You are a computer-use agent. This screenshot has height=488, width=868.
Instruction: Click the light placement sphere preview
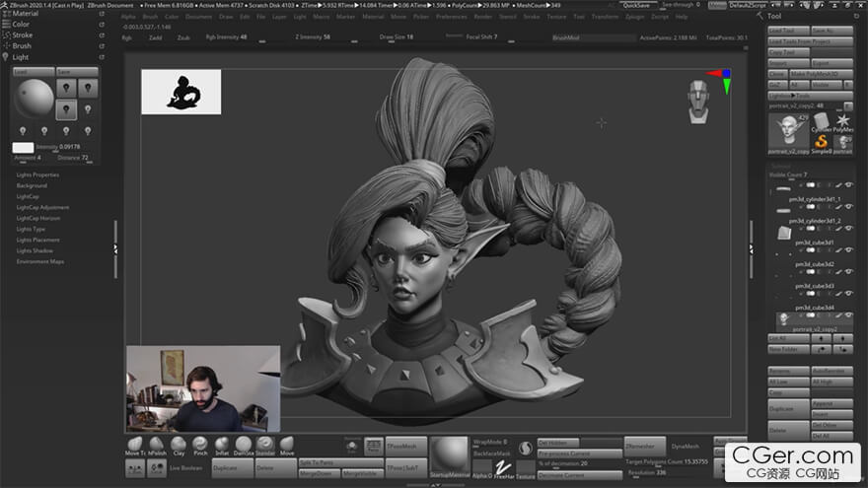click(x=34, y=99)
